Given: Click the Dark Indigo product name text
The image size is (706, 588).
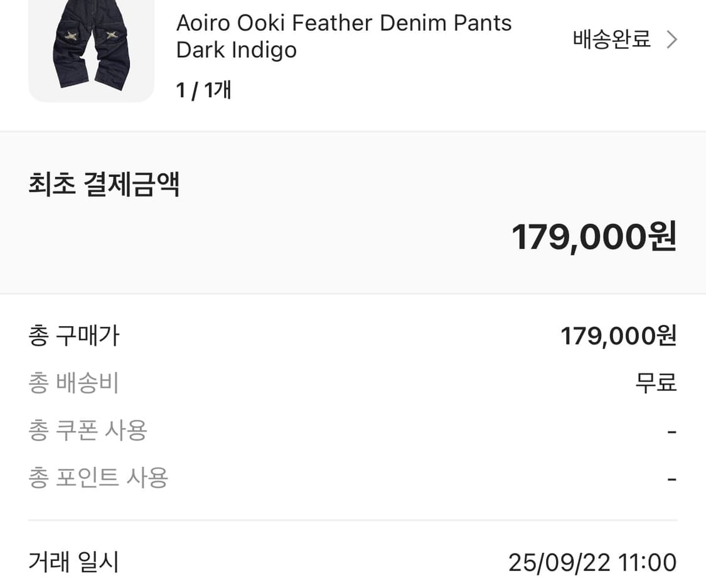Looking at the screenshot, I should (235, 50).
